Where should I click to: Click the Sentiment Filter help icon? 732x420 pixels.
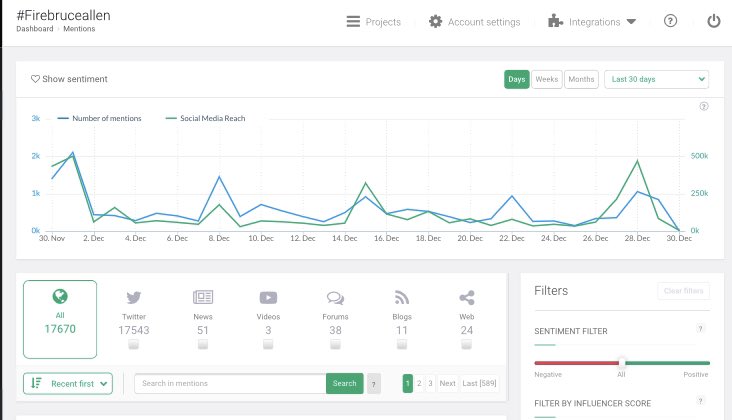[700, 329]
